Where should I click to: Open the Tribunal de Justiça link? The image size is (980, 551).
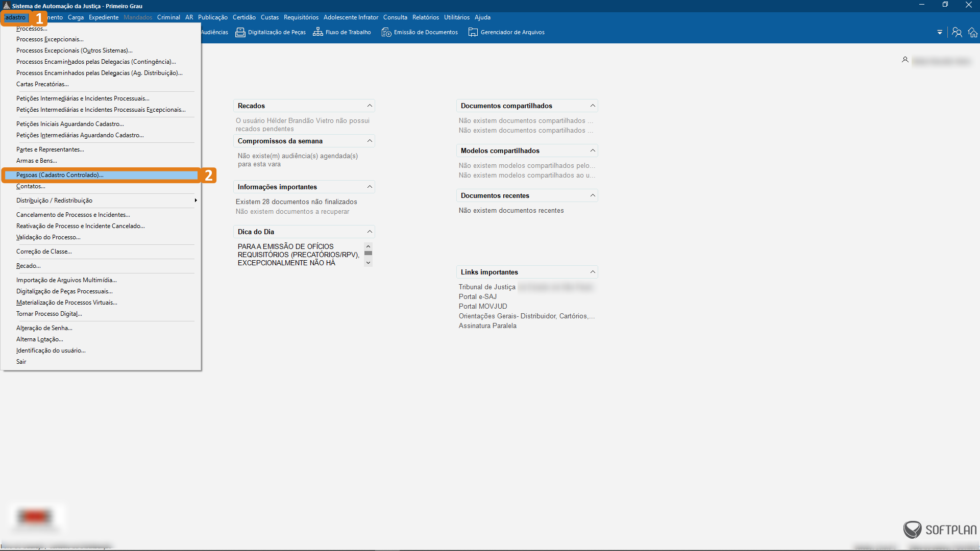pos(487,287)
